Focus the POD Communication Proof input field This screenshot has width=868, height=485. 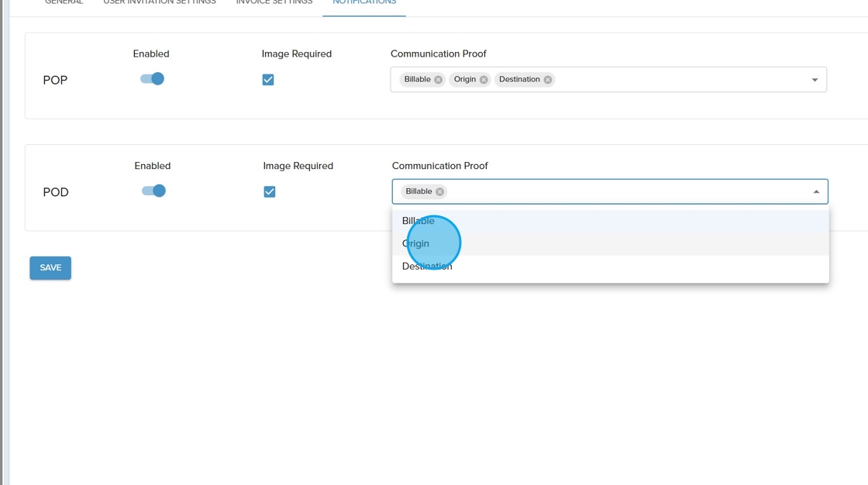tap(620, 192)
